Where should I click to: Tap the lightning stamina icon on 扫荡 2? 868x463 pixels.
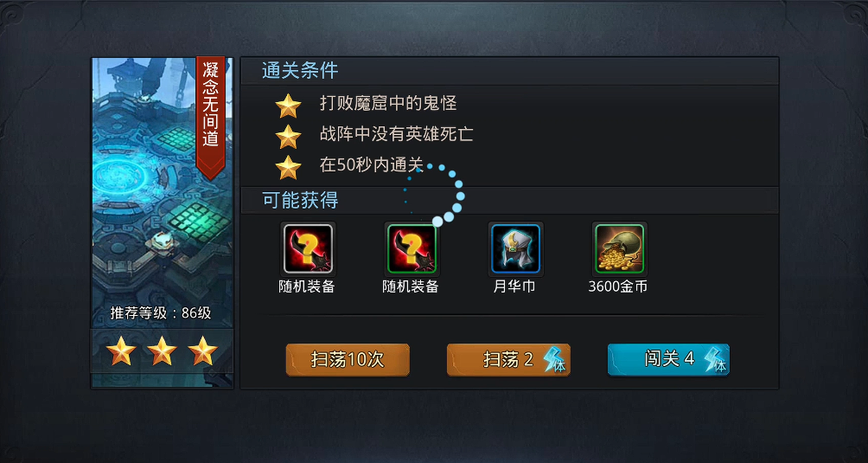[555, 360]
